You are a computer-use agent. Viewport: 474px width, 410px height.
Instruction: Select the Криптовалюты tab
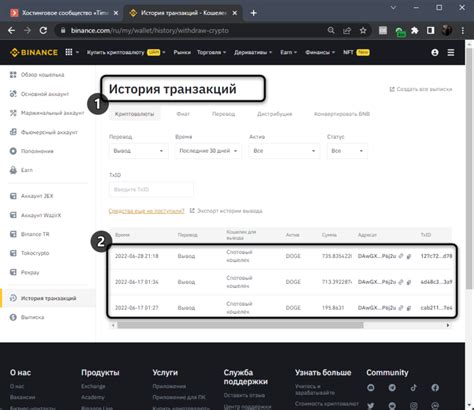134,114
